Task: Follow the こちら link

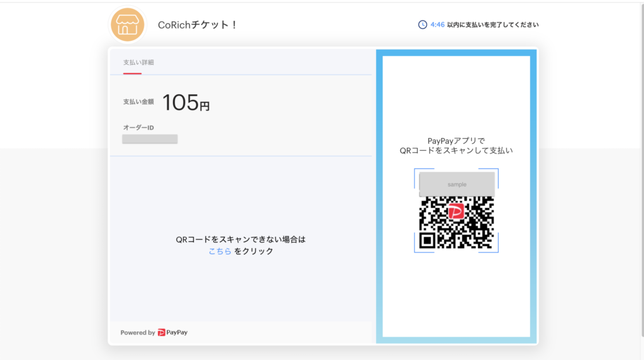Action: click(219, 251)
